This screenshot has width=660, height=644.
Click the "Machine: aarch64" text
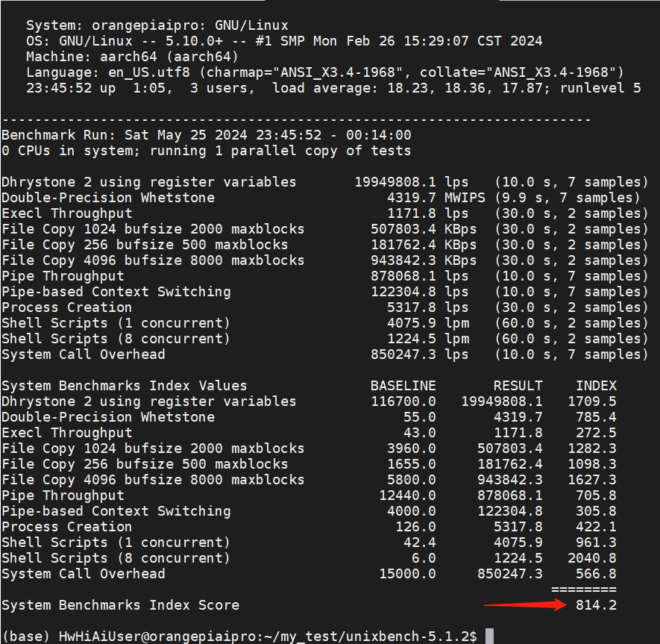click(x=132, y=57)
